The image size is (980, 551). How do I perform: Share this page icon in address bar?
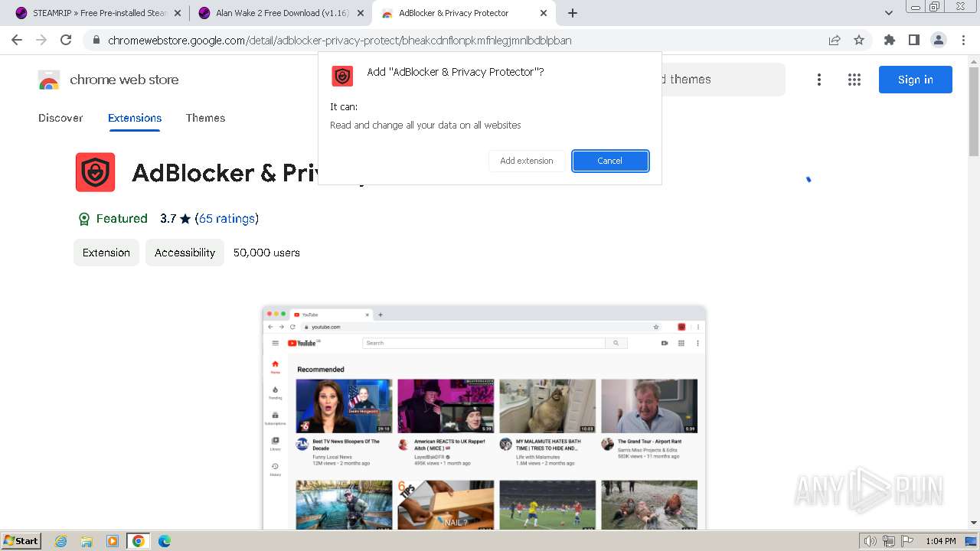click(835, 40)
